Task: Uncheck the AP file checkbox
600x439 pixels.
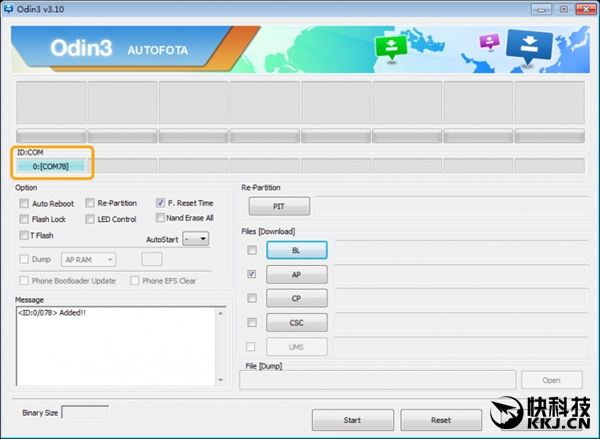Action: click(x=252, y=274)
